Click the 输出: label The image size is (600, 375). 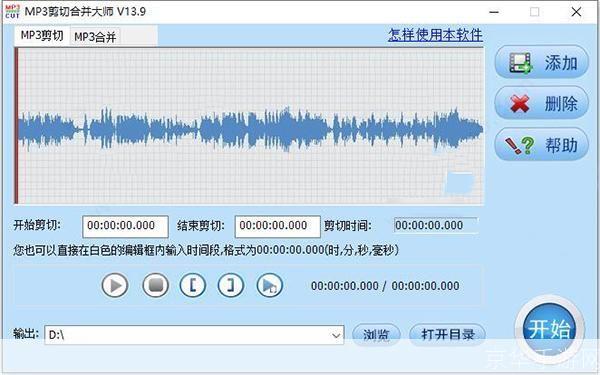tap(26, 334)
